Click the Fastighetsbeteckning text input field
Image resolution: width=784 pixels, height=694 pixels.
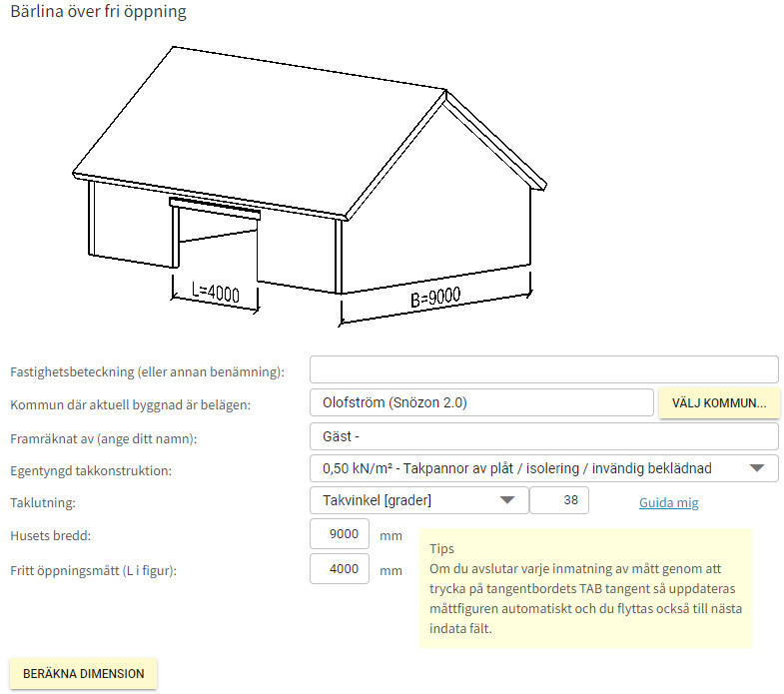coord(543,370)
